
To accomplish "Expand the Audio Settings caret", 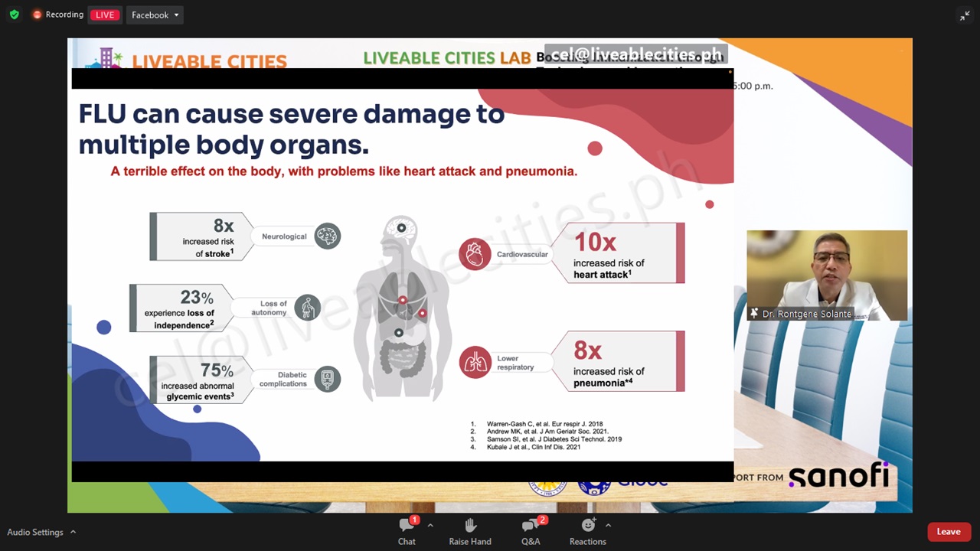I will coord(73,532).
